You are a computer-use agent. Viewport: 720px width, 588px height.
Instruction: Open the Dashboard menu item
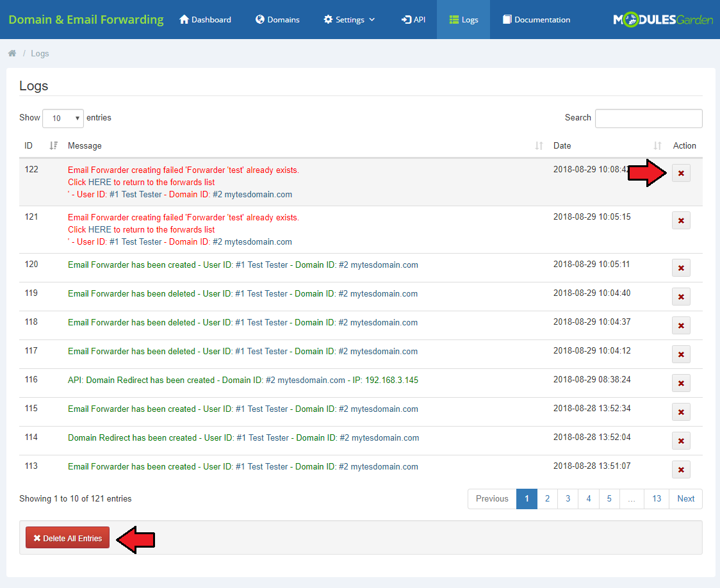pos(205,20)
